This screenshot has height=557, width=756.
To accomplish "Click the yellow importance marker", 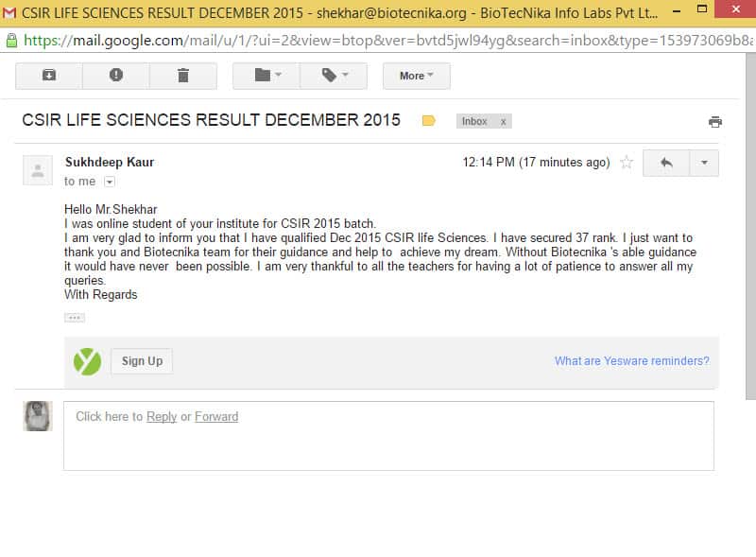I will pos(429,121).
